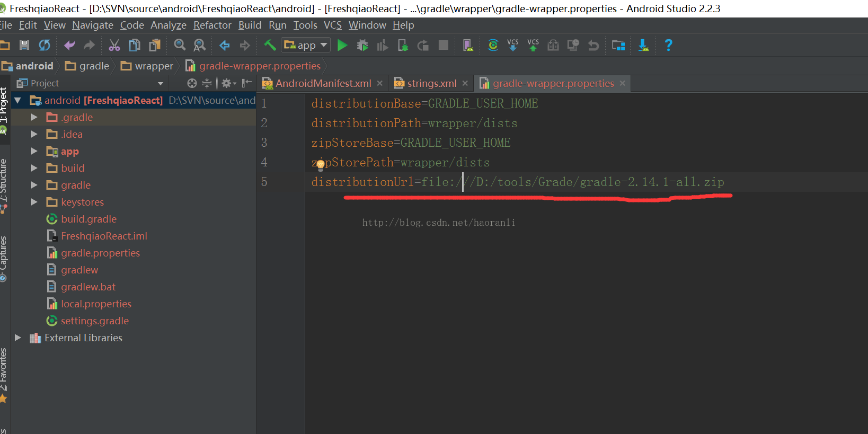The height and width of the screenshot is (434, 868).
Task: Navigate Back with blue arrow icon
Action: [x=225, y=46]
